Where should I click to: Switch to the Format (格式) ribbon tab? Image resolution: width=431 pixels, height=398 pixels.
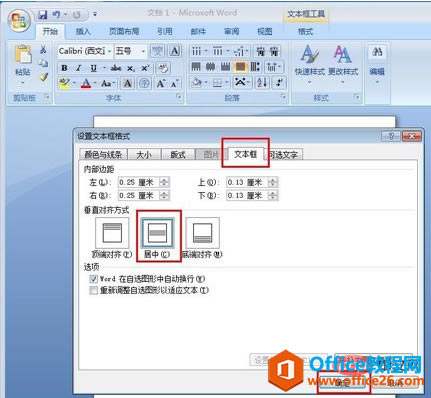[305, 32]
